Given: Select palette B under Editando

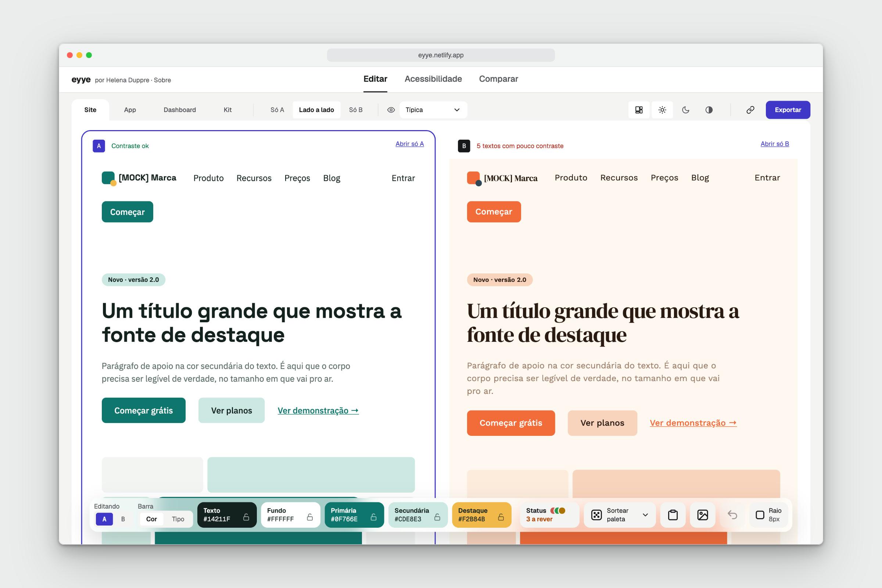Looking at the screenshot, I should point(123,519).
